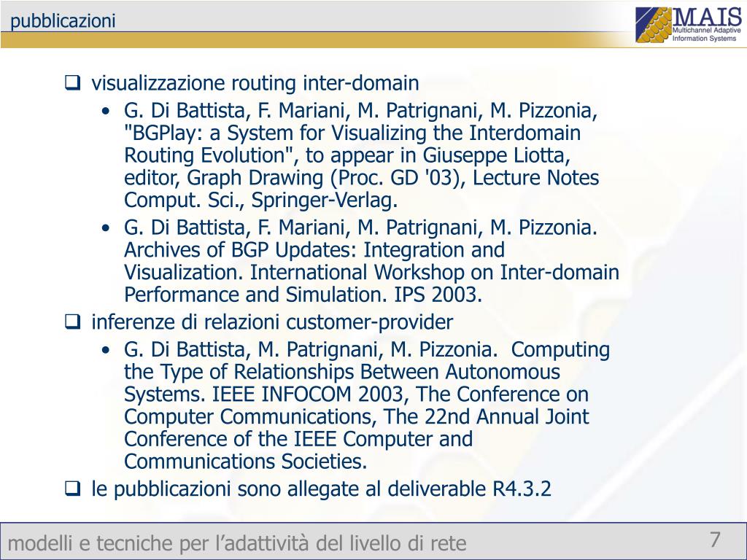Click the text 'Routing Evolution", to appear in Giuseppe Liotta'
This screenshot has height=560, width=747.
pos(347,155)
